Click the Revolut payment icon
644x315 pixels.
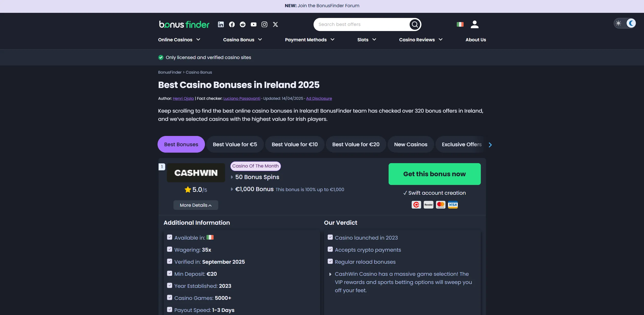429,205
